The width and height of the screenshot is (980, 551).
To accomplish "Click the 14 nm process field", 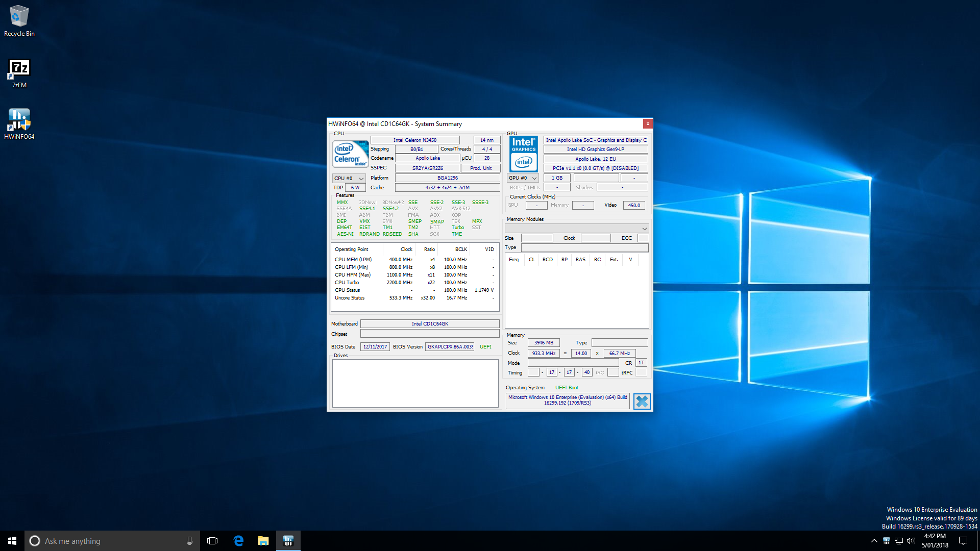I will click(487, 140).
